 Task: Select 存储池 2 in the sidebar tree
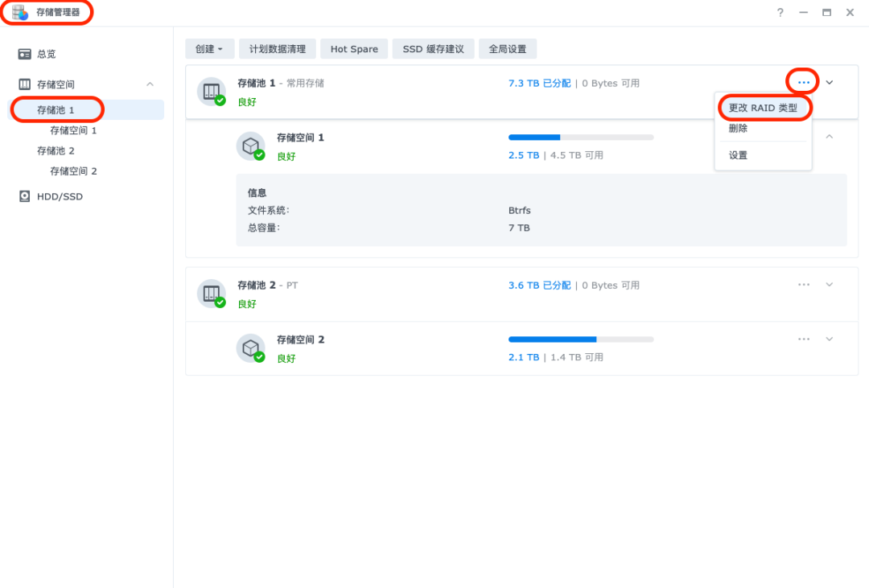tap(56, 150)
